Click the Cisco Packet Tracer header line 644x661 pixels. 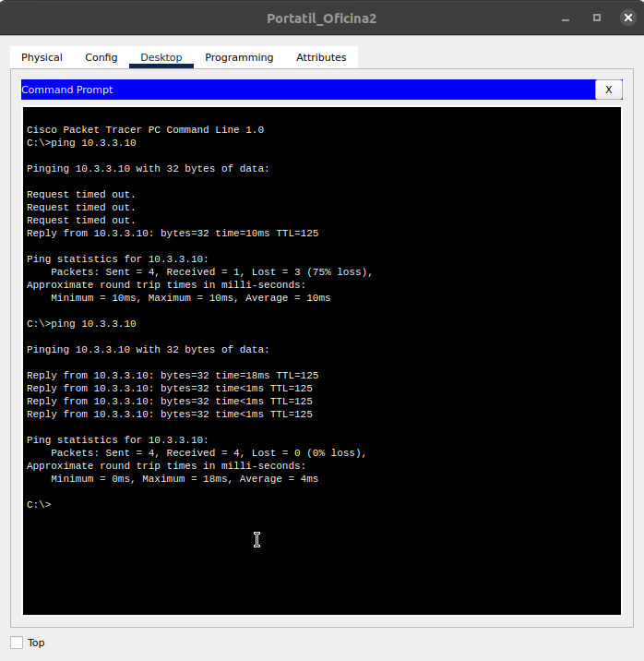pos(145,130)
